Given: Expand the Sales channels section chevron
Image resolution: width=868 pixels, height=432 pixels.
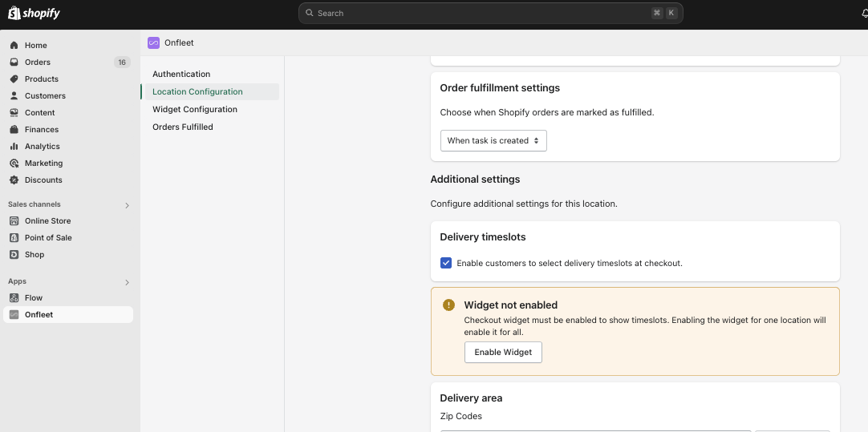Looking at the screenshot, I should pyautogui.click(x=127, y=205).
